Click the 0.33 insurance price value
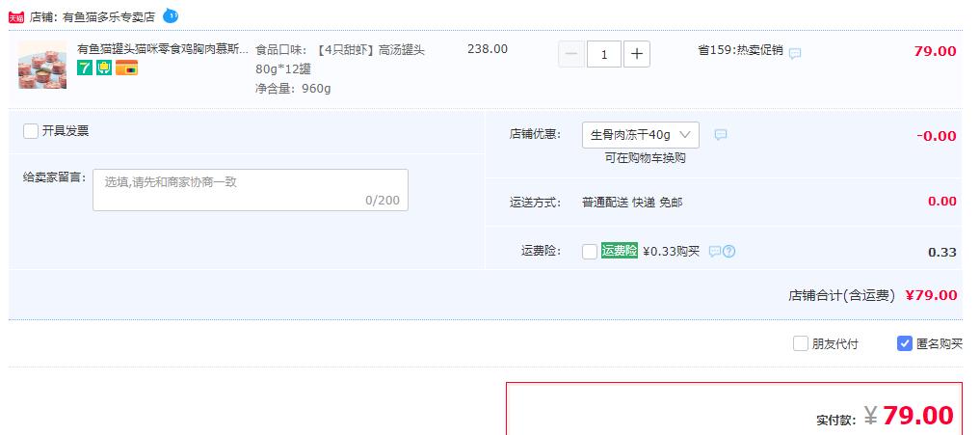This screenshot has width=980, height=435. 941,253
